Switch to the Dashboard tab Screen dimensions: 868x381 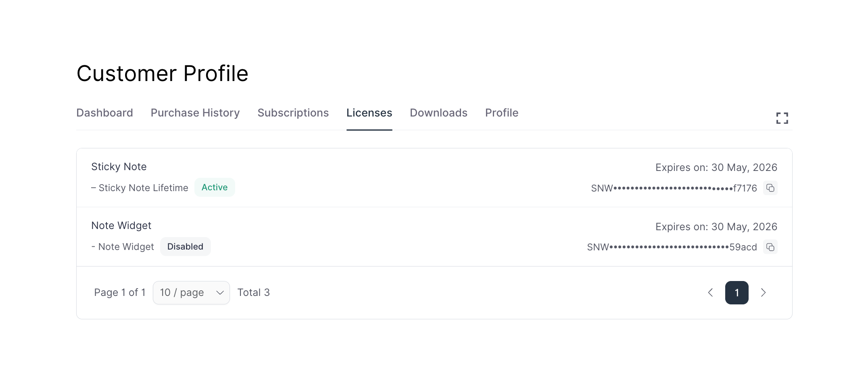[104, 113]
